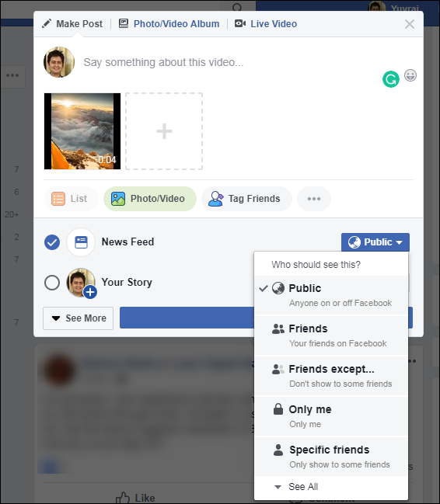Select Friends audience option
The width and height of the screenshot is (440, 504).
click(x=331, y=335)
